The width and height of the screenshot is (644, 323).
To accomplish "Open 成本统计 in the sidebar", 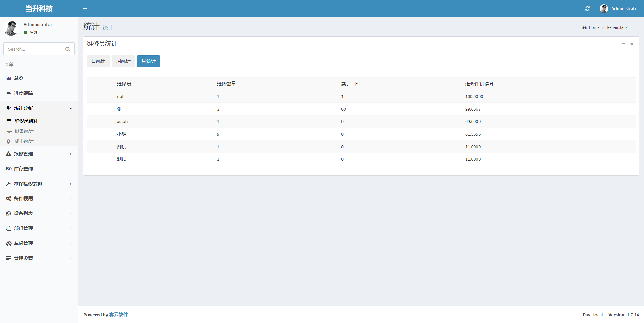I will point(24,141).
